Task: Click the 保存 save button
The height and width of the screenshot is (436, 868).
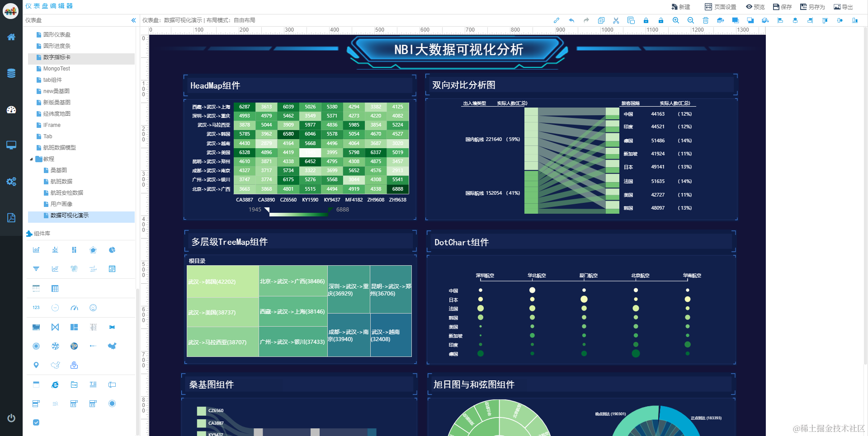Action: pyautogui.click(x=783, y=7)
